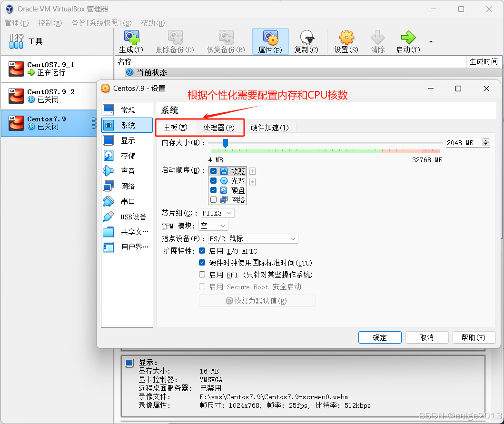The height and width of the screenshot is (424, 504).
Task: Move boot item down with arrow button
Action: click(253, 182)
